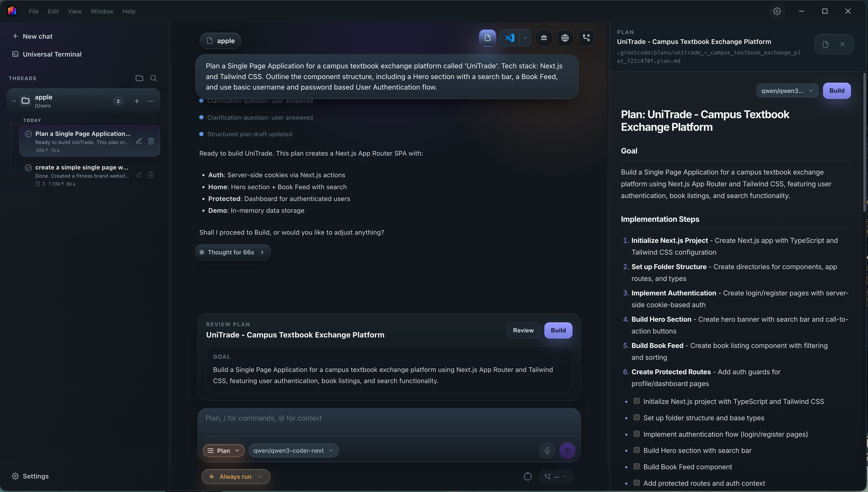Viewport: 868px width, 492px height.
Task: Delete the 'create a simple single page' thread
Action: pos(151,175)
